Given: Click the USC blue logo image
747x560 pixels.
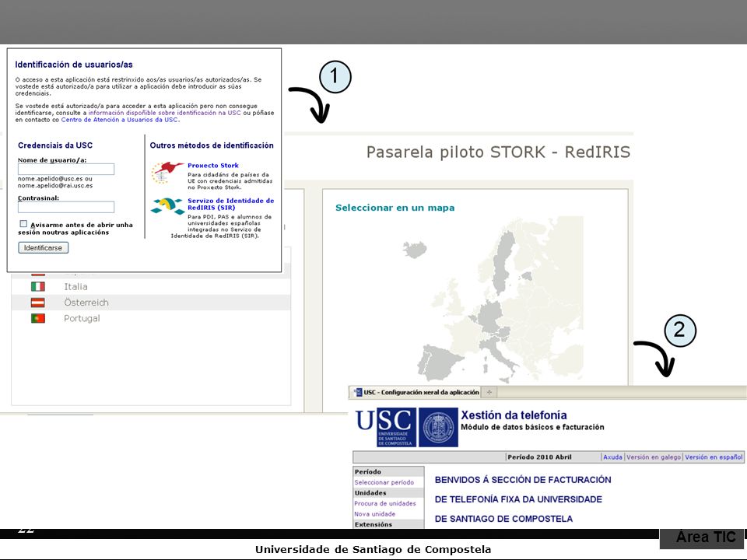Looking at the screenshot, I should pyautogui.click(x=385, y=427).
